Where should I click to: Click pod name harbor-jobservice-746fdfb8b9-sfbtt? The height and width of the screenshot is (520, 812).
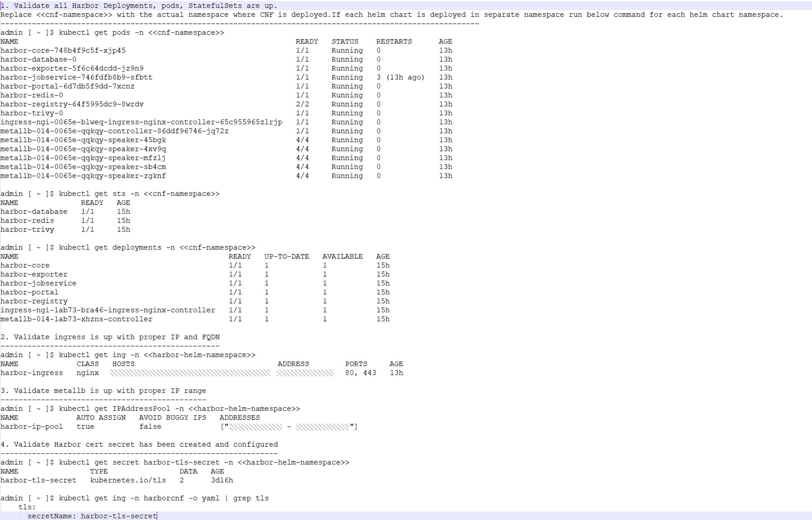(x=77, y=77)
